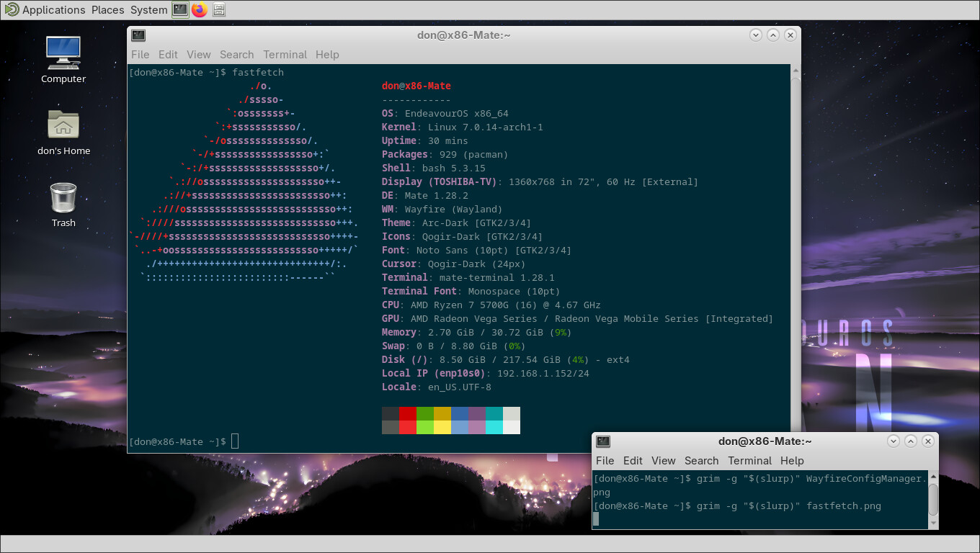The height and width of the screenshot is (553, 980).
Task: Open View menu in the fastfetch terminal
Action: [x=199, y=55]
